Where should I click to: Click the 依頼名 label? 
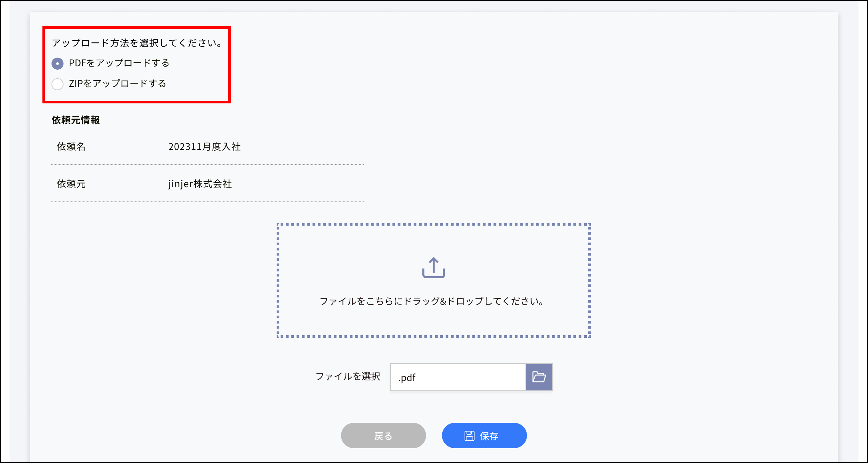(x=71, y=147)
